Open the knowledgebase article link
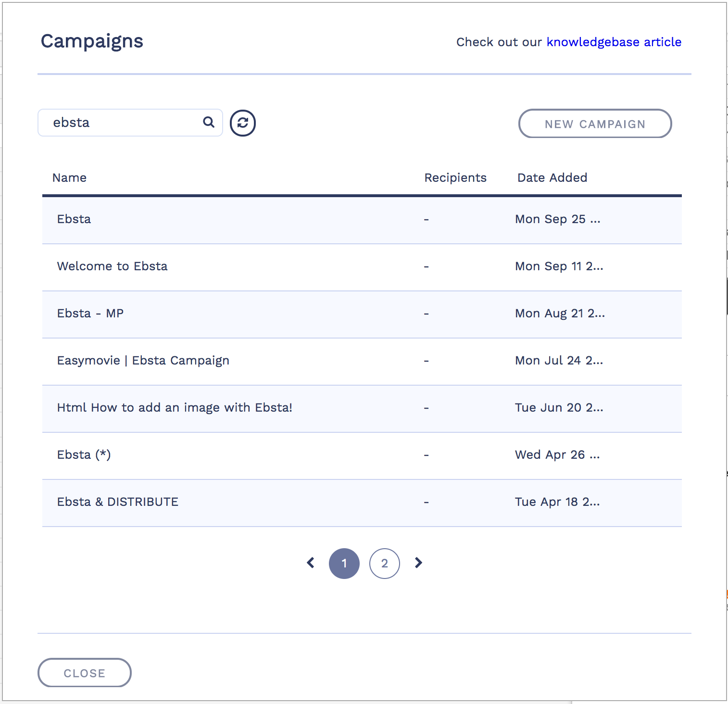728x704 pixels. pyautogui.click(x=614, y=42)
